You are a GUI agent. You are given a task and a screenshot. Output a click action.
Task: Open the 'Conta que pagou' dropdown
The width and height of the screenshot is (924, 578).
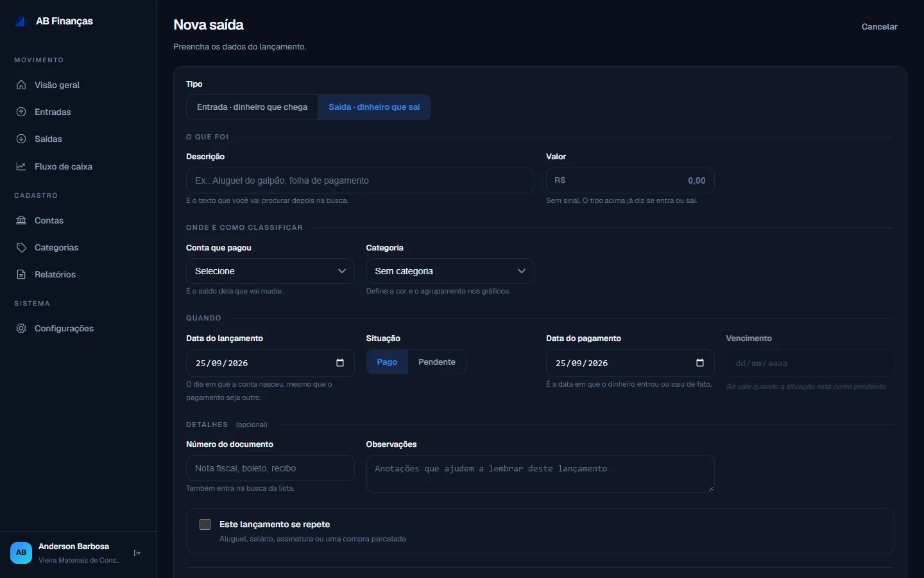pyautogui.click(x=270, y=271)
